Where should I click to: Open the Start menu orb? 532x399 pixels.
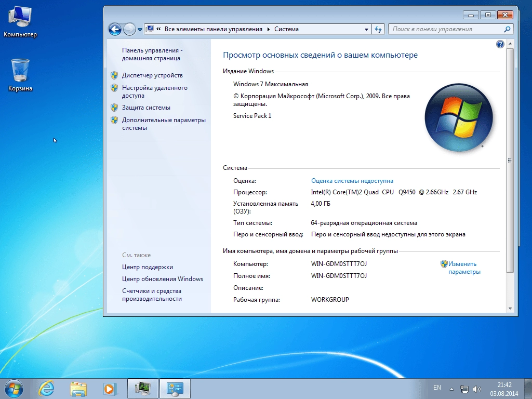coord(14,389)
